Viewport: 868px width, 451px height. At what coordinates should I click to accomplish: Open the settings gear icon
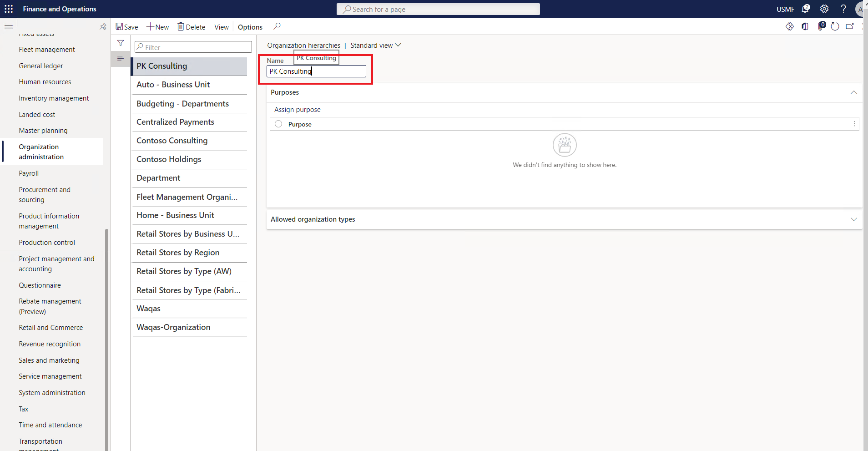tap(824, 9)
